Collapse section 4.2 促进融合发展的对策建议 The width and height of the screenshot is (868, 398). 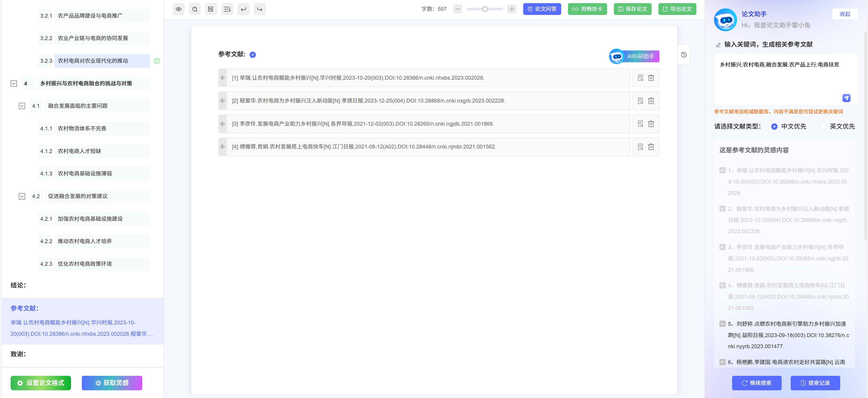(x=22, y=196)
